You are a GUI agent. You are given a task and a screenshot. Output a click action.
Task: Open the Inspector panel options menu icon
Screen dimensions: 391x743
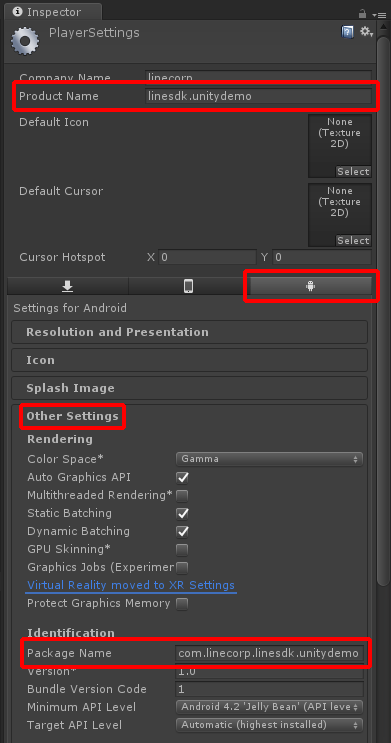coord(381,15)
